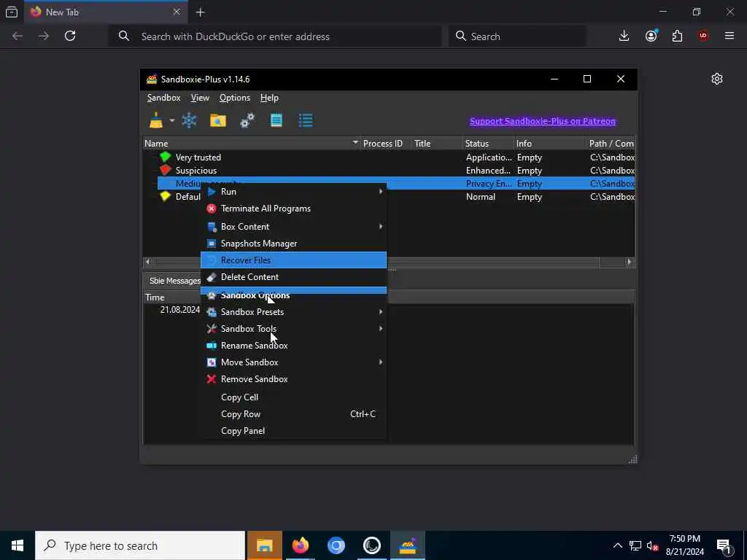The width and height of the screenshot is (747, 560).
Task: Click the list view icon in toolbar
Action: tap(306, 120)
